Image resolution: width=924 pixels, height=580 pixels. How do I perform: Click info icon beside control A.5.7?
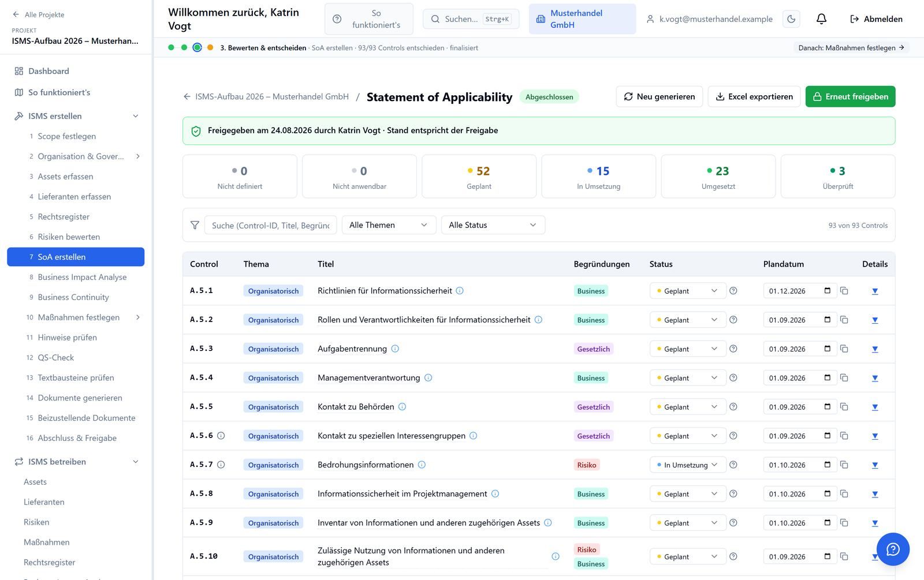[221, 465]
